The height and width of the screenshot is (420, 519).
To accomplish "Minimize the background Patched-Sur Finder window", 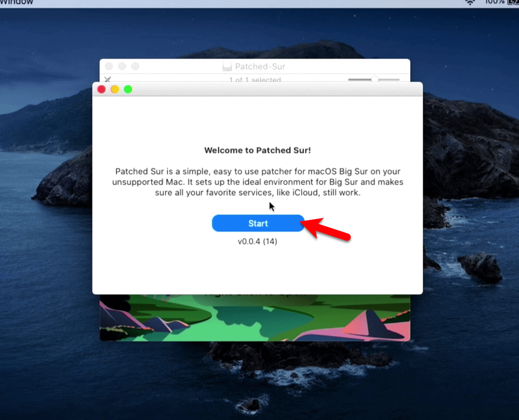I will (122, 66).
